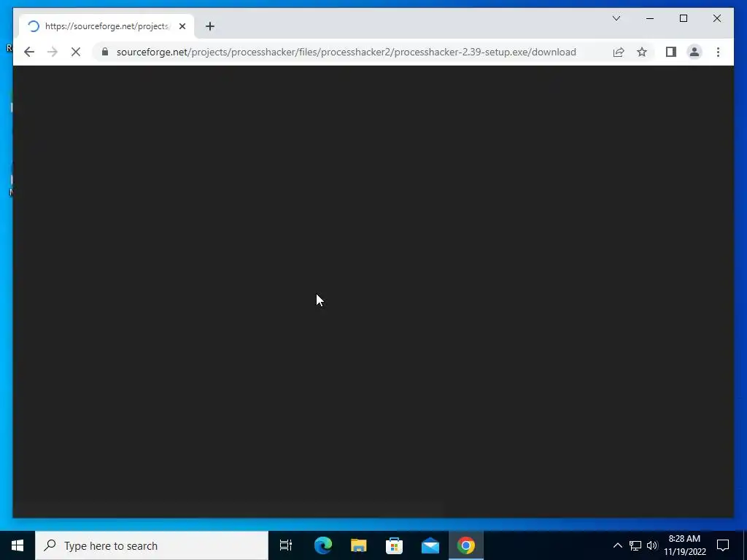
Task: Launch Microsoft Edge from taskbar
Action: click(323, 545)
